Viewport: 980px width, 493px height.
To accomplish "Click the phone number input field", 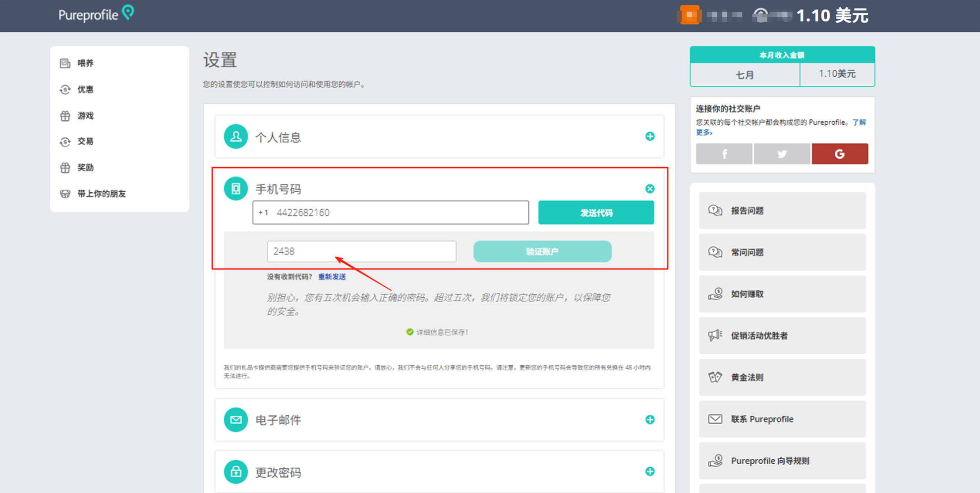I will (x=391, y=213).
